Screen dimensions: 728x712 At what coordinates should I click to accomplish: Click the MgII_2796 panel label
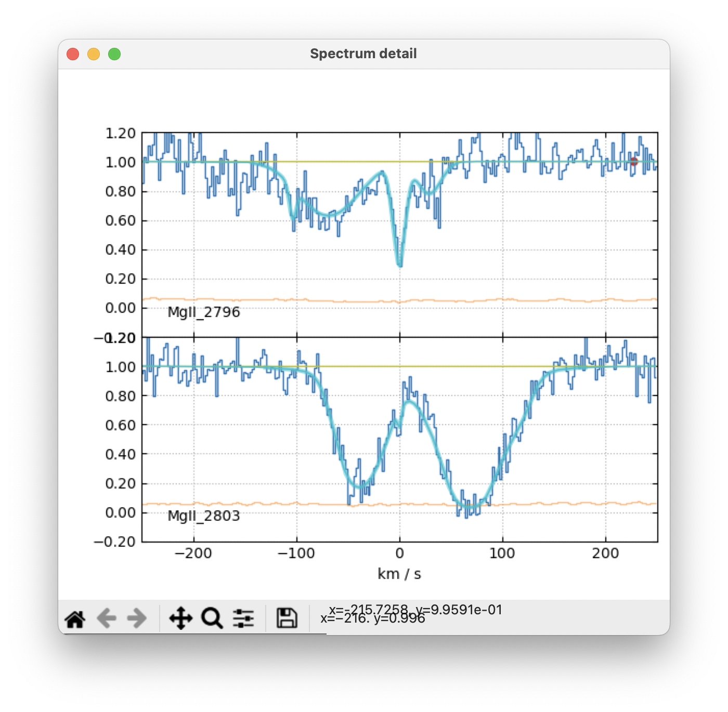204,312
